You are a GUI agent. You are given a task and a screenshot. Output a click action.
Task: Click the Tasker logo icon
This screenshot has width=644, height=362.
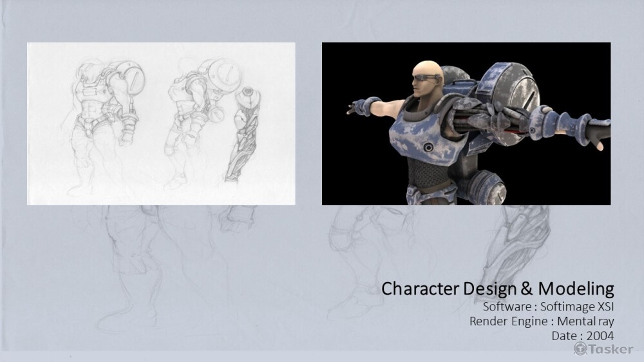(580, 348)
